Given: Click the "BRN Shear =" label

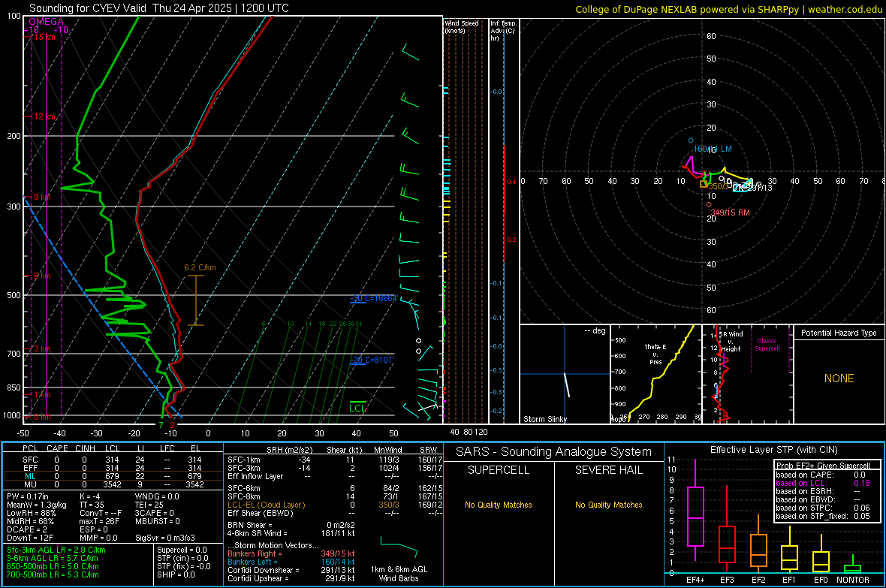Looking at the screenshot, I should click(x=250, y=525).
